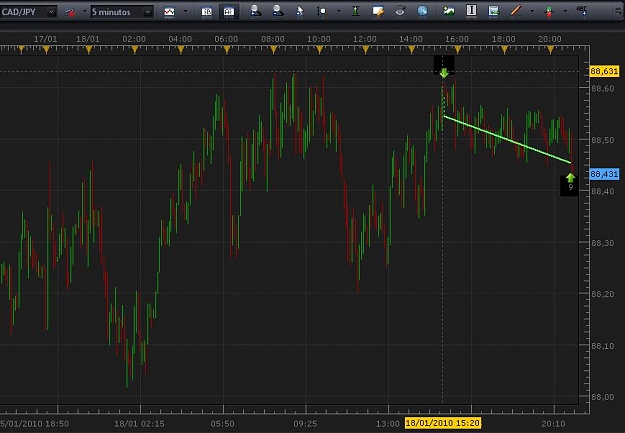Click the 18/01 02:15 bottom axis label
625x433 pixels.
click(140, 424)
